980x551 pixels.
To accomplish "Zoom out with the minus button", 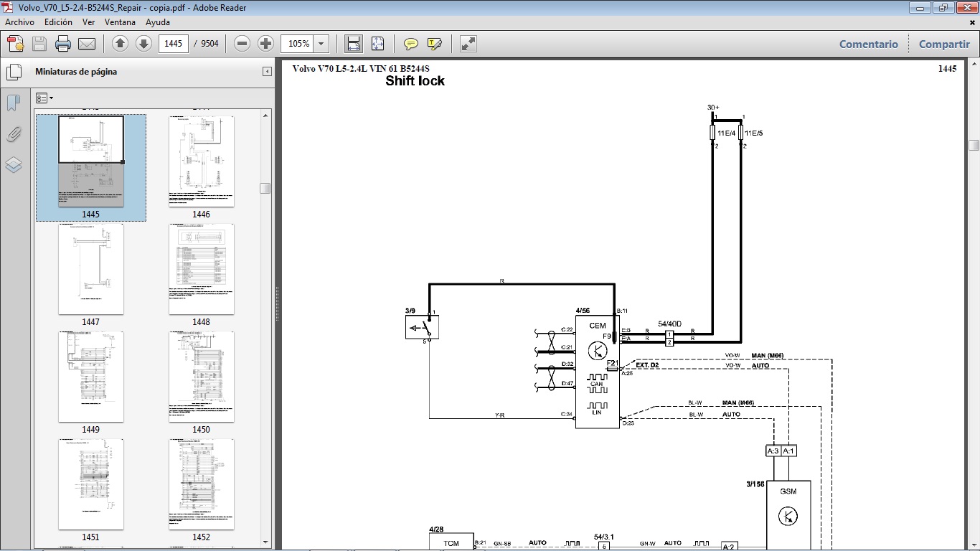I will pos(242,44).
